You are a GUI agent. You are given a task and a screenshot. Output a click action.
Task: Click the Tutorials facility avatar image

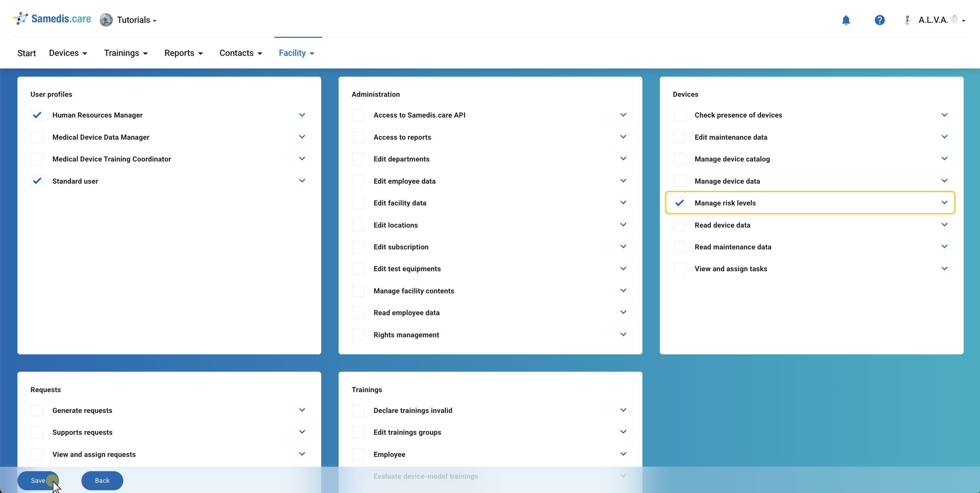[x=106, y=20]
